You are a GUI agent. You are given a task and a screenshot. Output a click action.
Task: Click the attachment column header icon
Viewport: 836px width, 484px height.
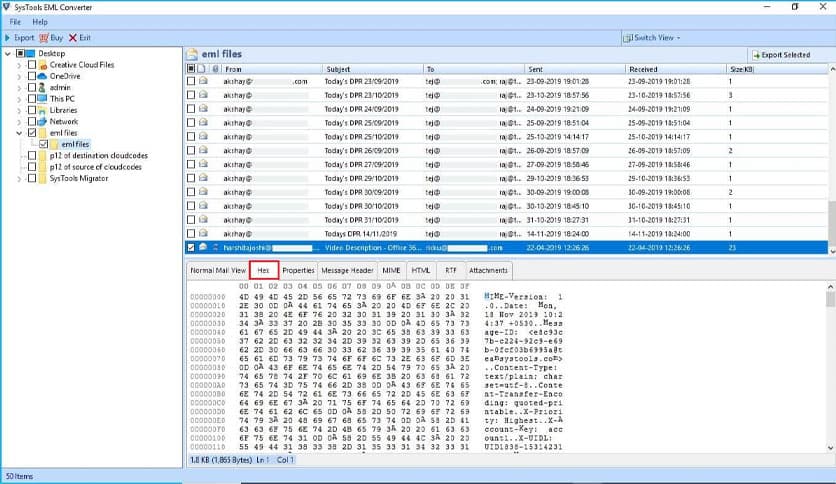pos(215,69)
